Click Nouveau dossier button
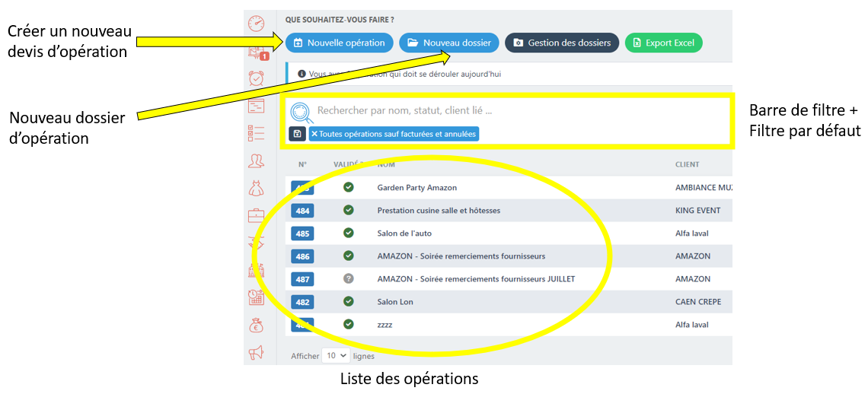Image resolution: width=868 pixels, height=394 pixels. [449, 43]
